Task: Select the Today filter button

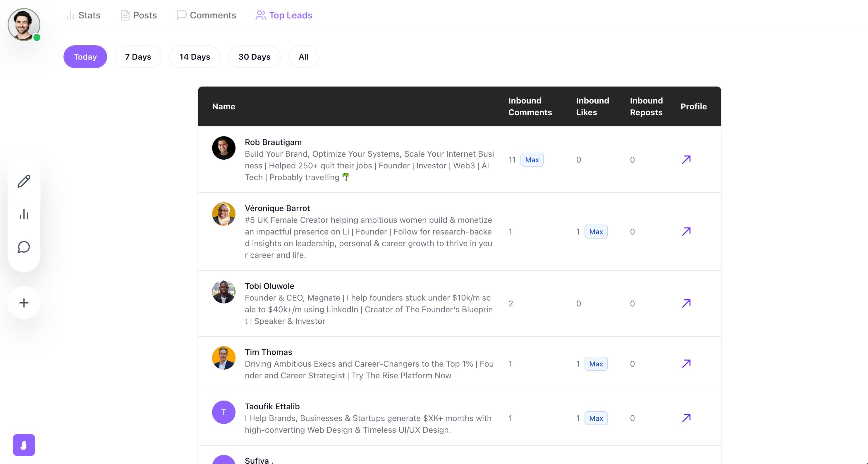Action: [x=85, y=56]
